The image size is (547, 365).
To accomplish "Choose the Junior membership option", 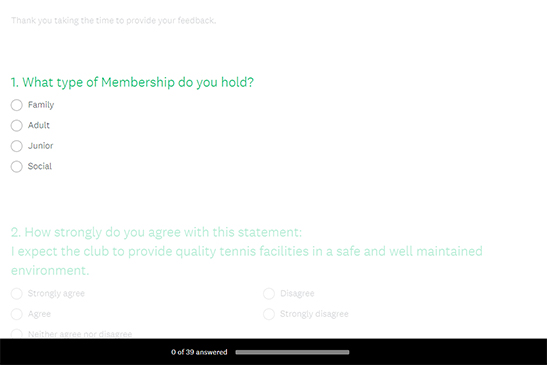I will click(16, 146).
